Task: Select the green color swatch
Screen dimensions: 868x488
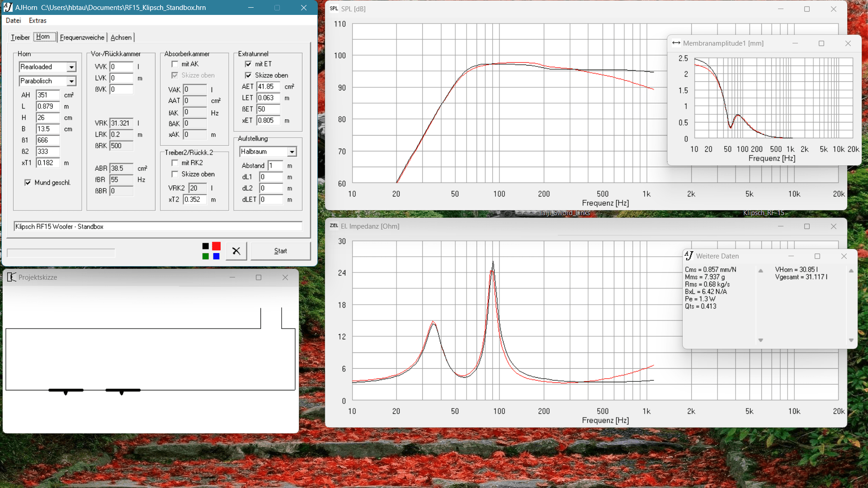Action: [x=205, y=256]
